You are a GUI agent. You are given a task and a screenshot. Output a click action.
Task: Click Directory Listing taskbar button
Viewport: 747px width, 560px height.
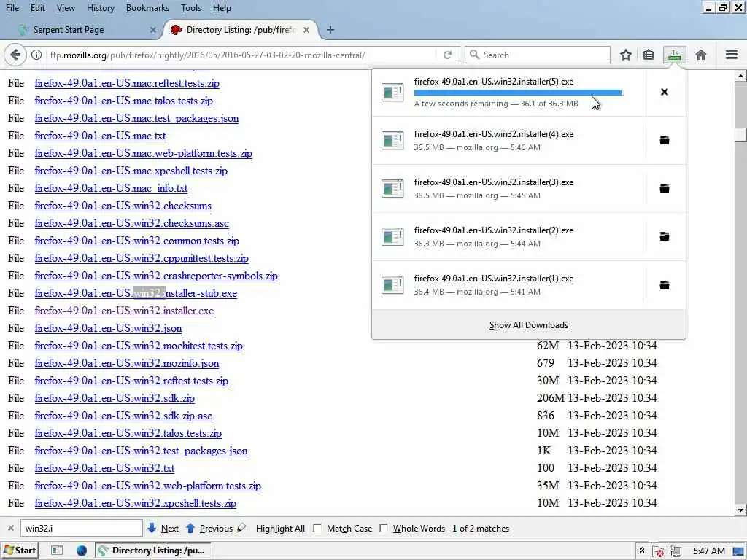tap(155, 551)
